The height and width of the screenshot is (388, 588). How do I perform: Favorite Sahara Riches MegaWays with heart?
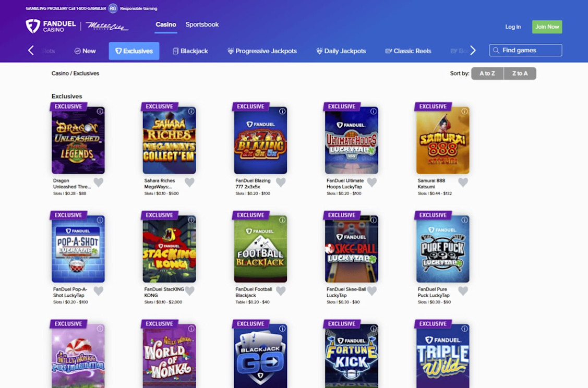click(189, 182)
